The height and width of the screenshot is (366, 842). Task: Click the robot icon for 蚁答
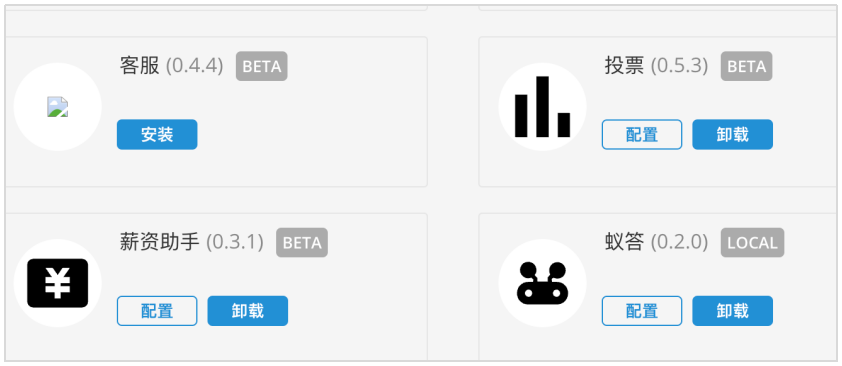click(x=542, y=283)
